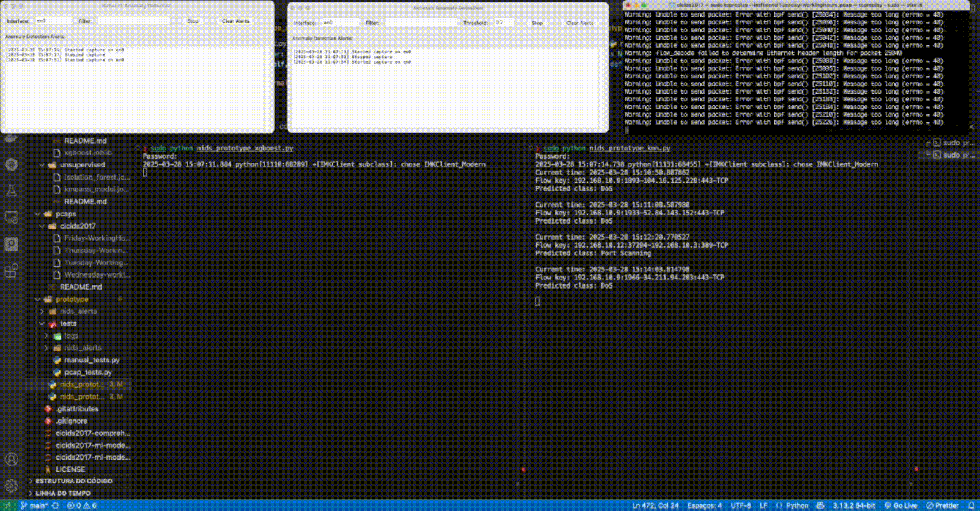Select first sudo terminal in terminal list

point(950,143)
